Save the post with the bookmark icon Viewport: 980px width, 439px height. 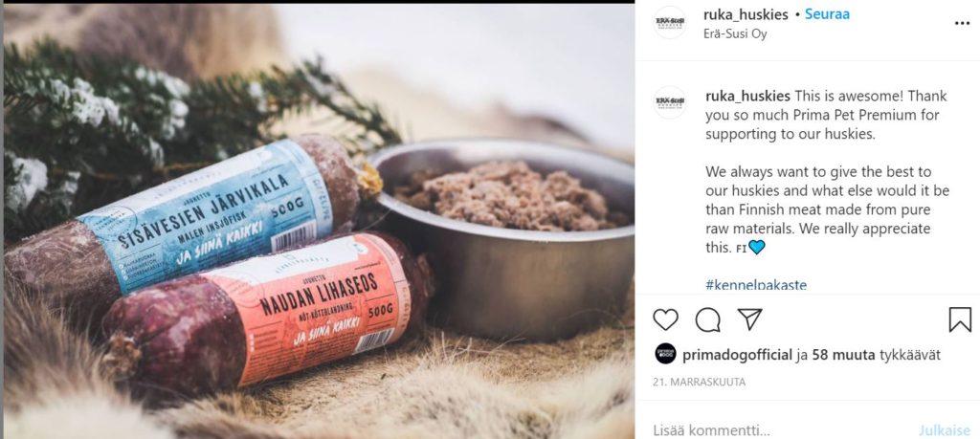tap(959, 319)
